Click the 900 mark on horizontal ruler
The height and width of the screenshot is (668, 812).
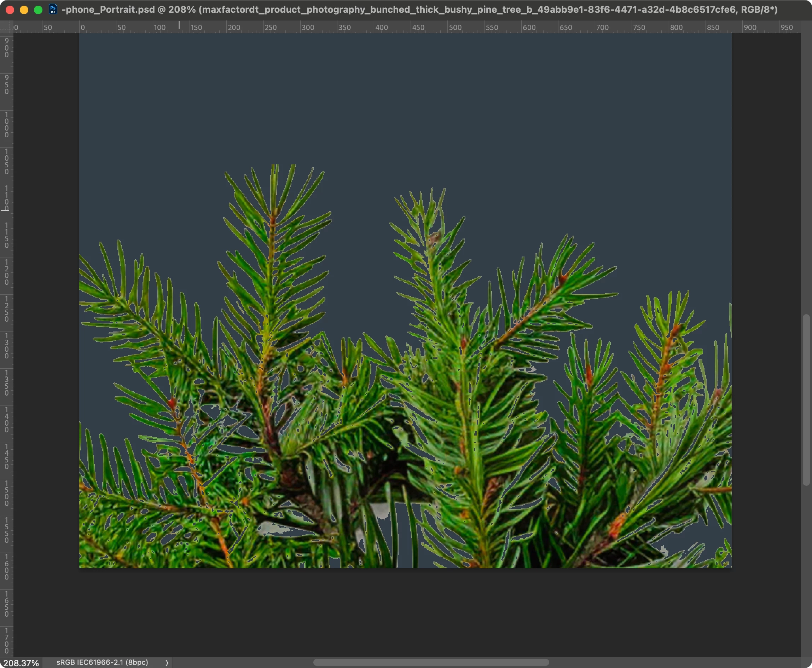750,27
